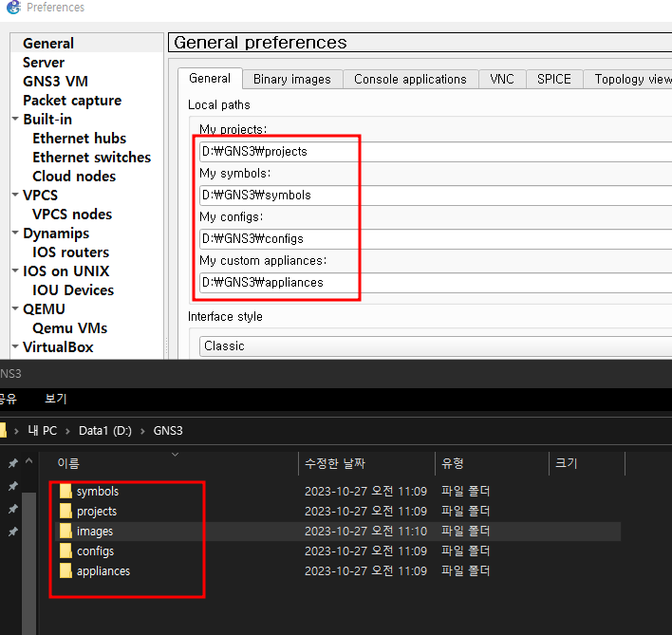Collapse the QEMU tree section

pos(15,308)
